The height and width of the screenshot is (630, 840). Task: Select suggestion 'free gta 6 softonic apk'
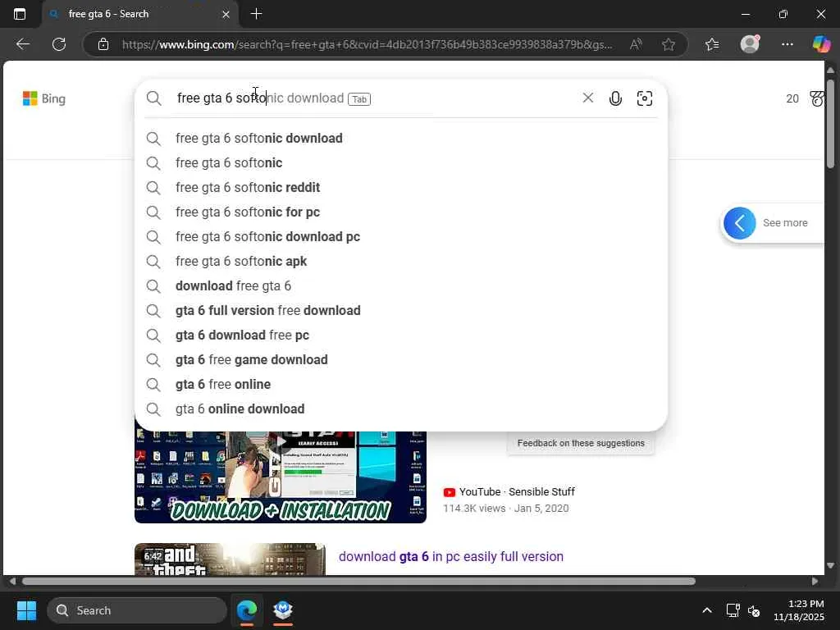(x=401, y=262)
